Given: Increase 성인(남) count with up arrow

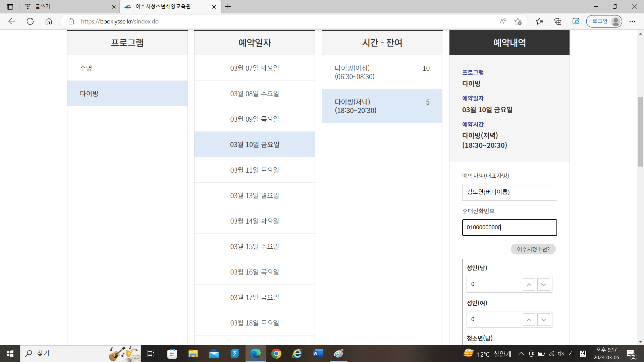Looking at the screenshot, I should [529, 285].
